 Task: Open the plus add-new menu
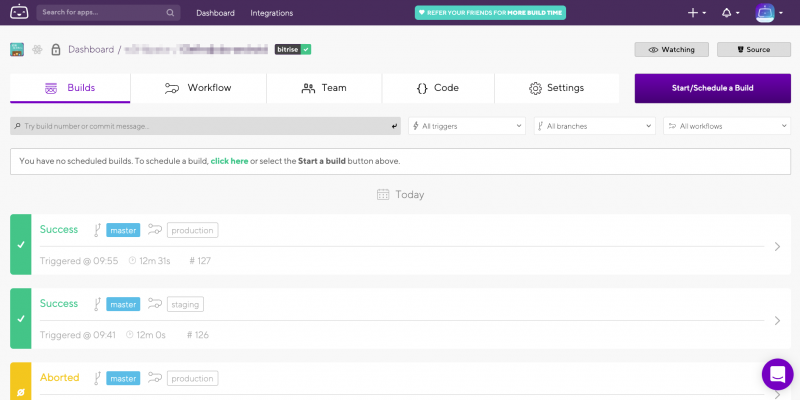tap(695, 13)
